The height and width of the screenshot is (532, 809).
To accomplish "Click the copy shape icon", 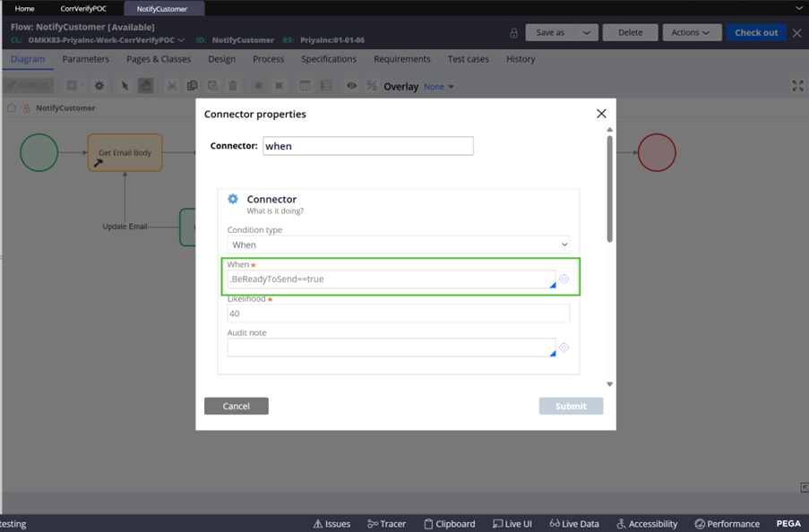I will click(x=190, y=86).
